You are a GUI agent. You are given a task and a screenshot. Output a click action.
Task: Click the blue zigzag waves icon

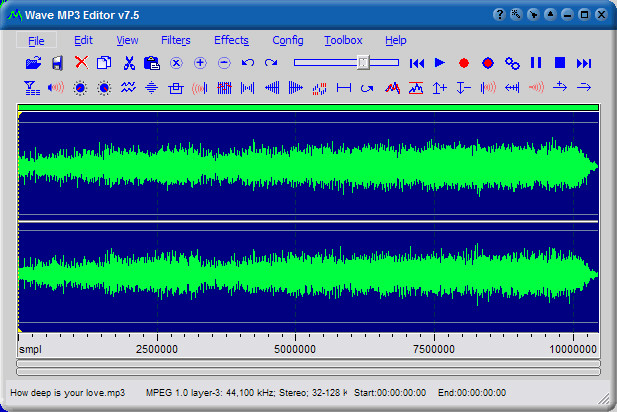[128, 87]
